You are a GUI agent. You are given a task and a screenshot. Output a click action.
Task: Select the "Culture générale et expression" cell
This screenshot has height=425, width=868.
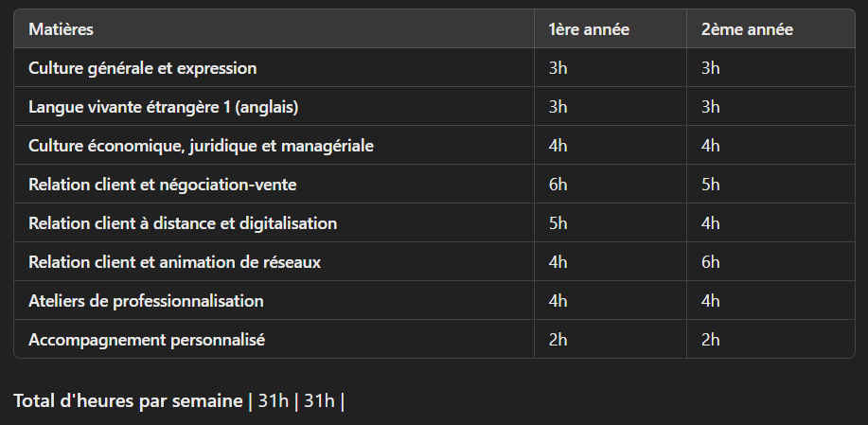pyautogui.click(x=143, y=68)
